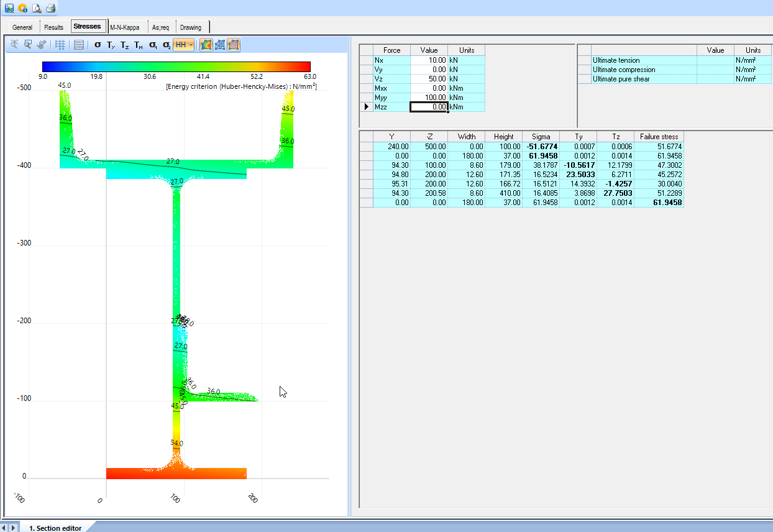The width and height of the screenshot is (773, 532).
Task: Show shear stress Tz
Action: 125,45
